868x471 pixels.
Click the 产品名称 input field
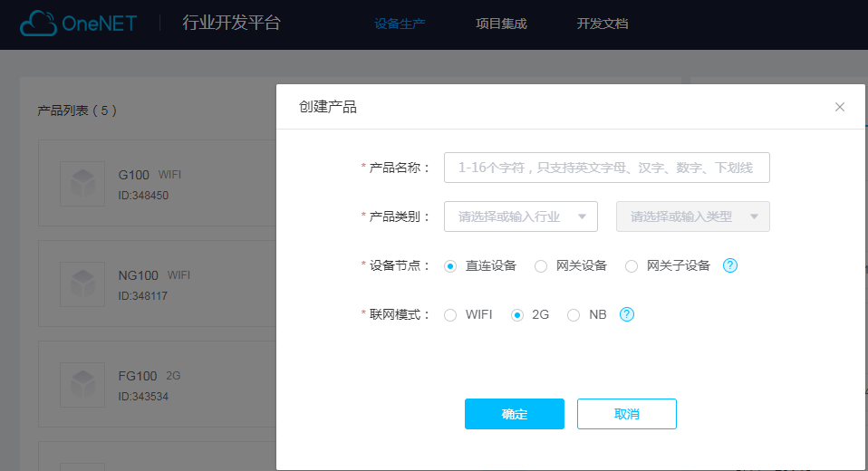coord(607,168)
